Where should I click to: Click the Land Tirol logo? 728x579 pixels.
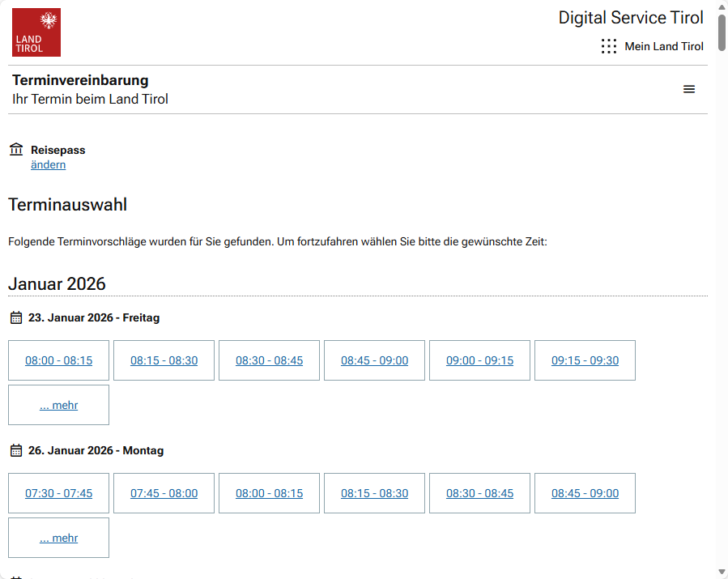[x=36, y=32]
